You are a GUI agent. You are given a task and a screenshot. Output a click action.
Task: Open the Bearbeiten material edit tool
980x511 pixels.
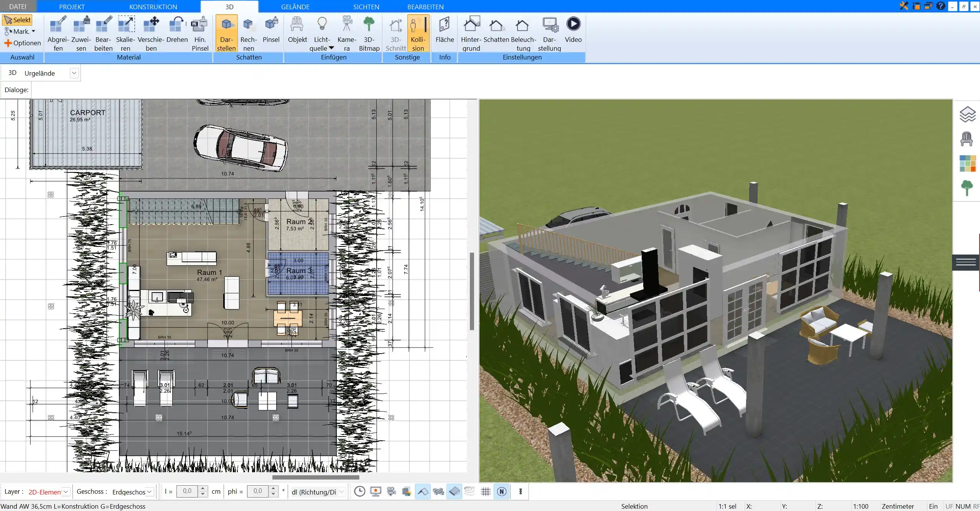pos(103,33)
